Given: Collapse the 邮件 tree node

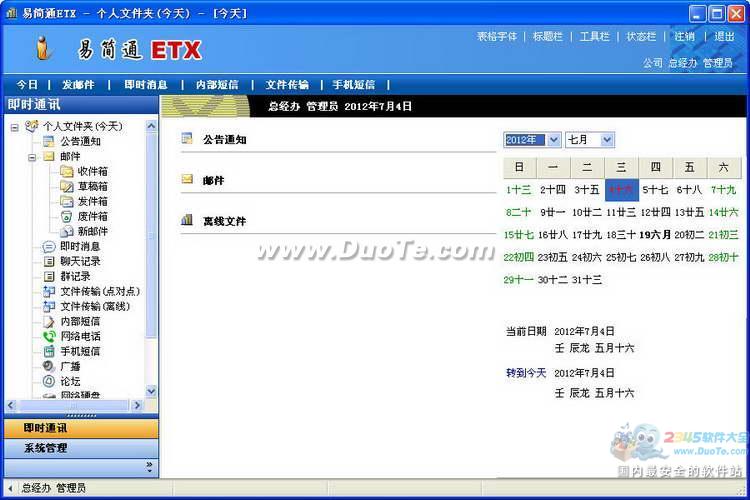Looking at the screenshot, I should point(32,157).
